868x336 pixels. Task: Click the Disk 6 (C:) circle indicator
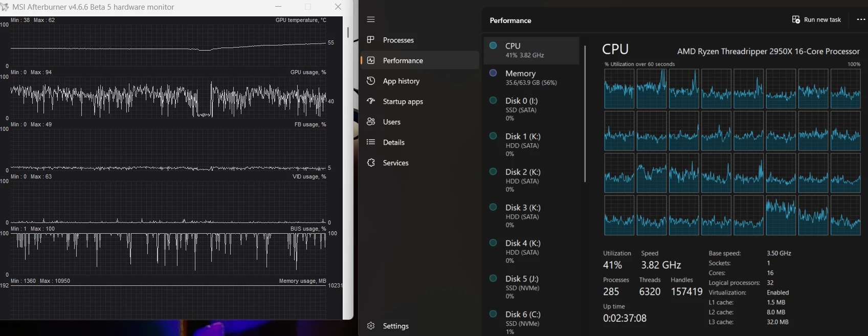pos(493,313)
